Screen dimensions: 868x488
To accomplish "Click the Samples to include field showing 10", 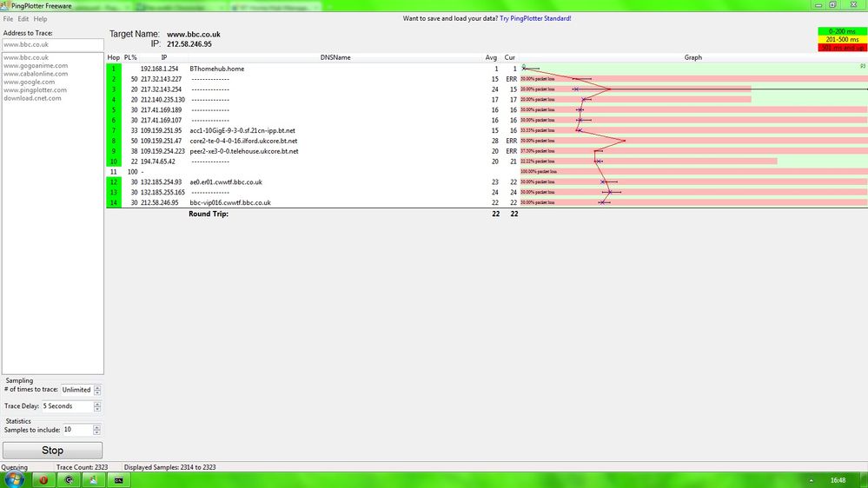I will [x=77, y=430].
